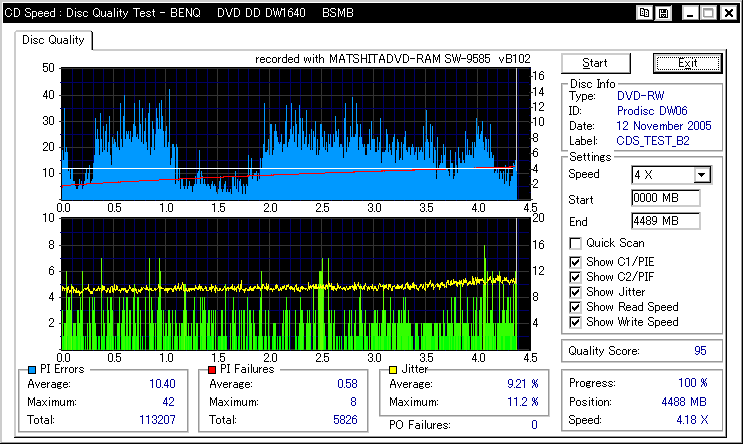
Task: Close the CD Speed window
Action: pyautogui.click(x=729, y=13)
